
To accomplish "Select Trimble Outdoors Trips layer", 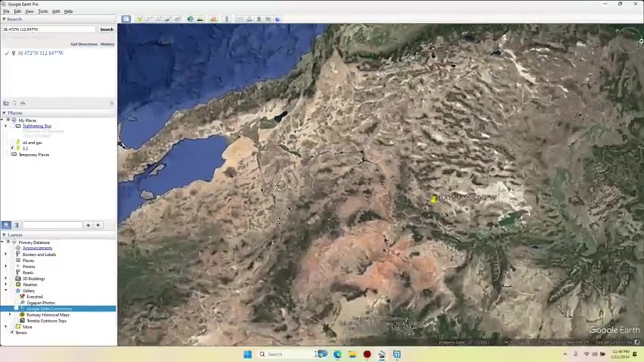I will [x=46, y=321].
